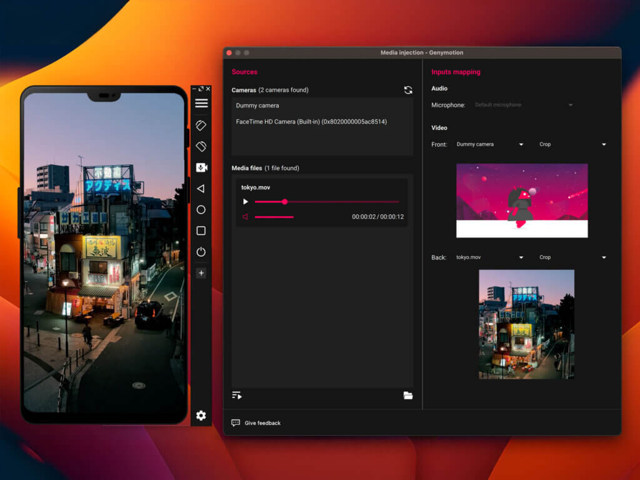Click the emulated phone screen
The width and height of the screenshot is (640, 480).
pos(104,252)
